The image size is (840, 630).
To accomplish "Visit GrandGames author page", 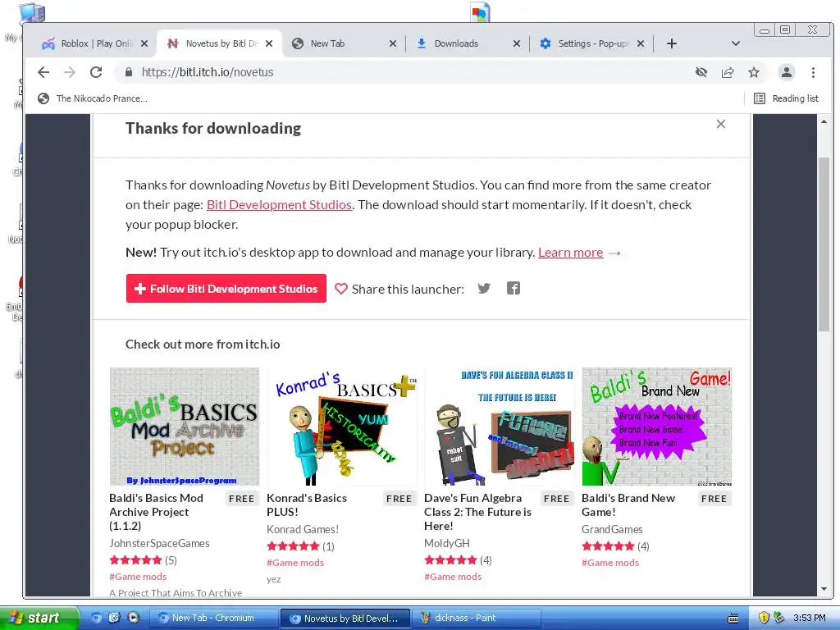I will [x=612, y=529].
